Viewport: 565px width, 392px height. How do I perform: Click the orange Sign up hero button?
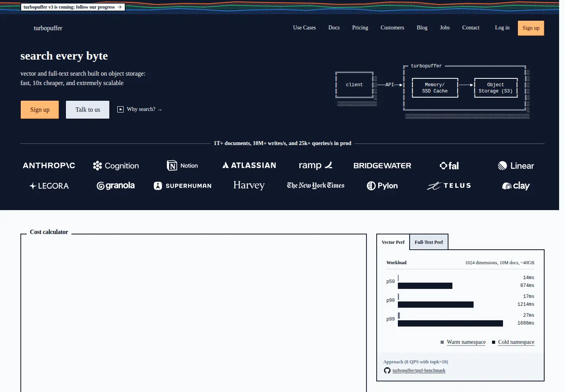40,110
